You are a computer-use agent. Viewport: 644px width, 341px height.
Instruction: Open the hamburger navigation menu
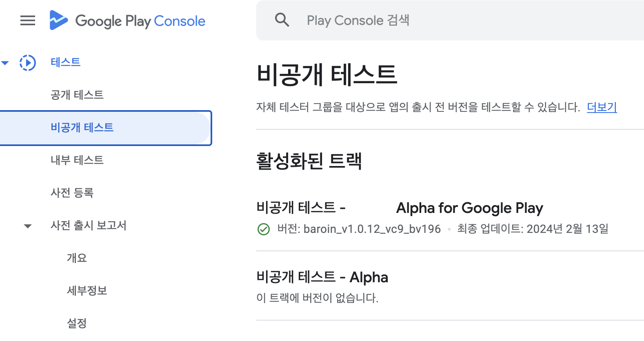(28, 20)
